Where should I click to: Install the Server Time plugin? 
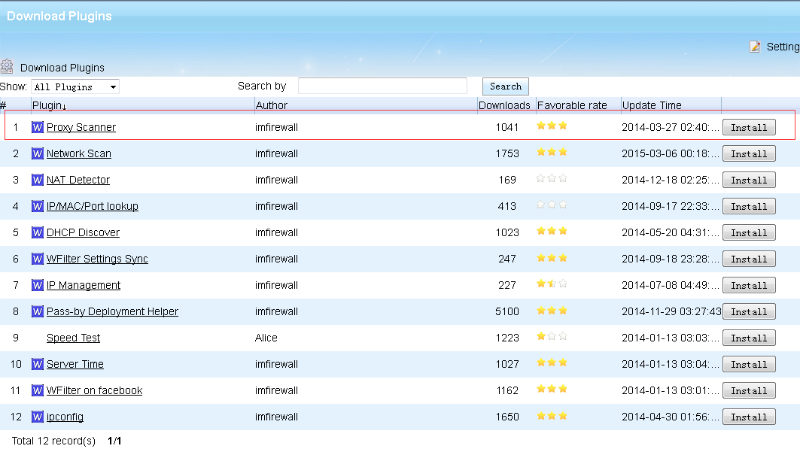pos(748,365)
